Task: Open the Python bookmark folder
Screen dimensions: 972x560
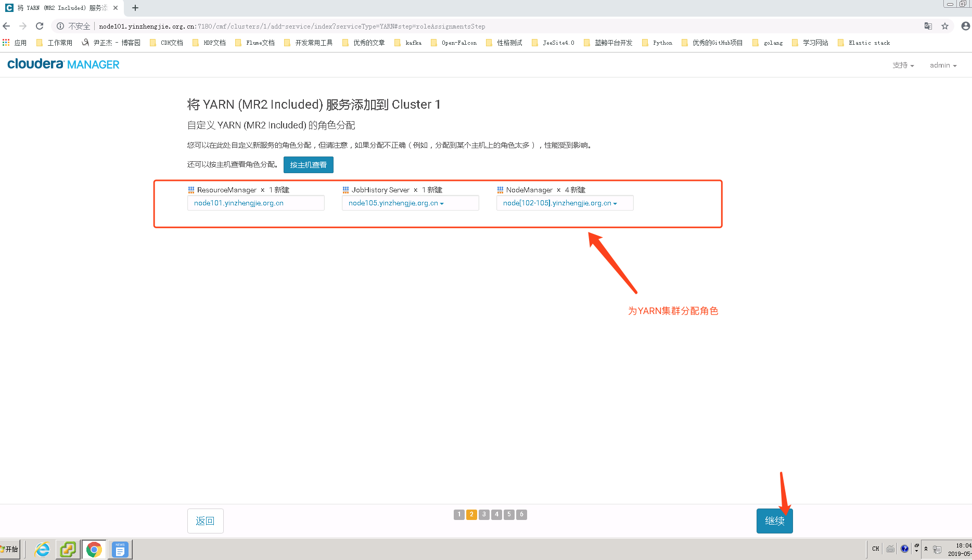Action: (657, 43)
